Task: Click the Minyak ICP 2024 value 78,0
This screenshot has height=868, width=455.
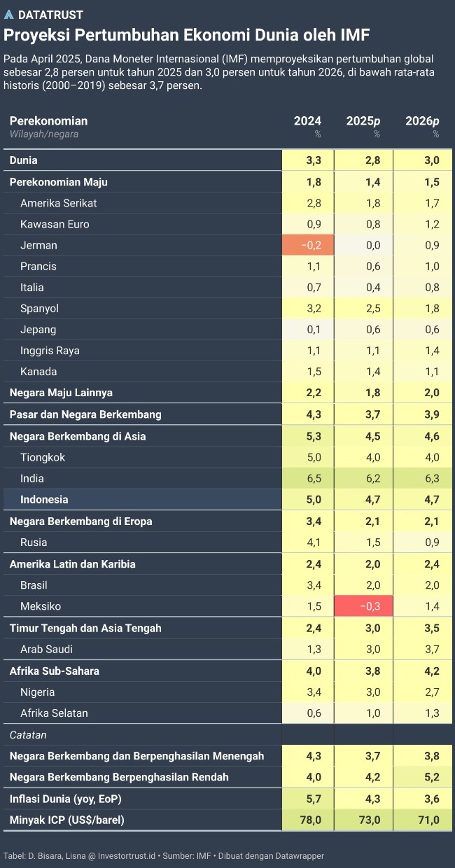Action: click(307, 820)
